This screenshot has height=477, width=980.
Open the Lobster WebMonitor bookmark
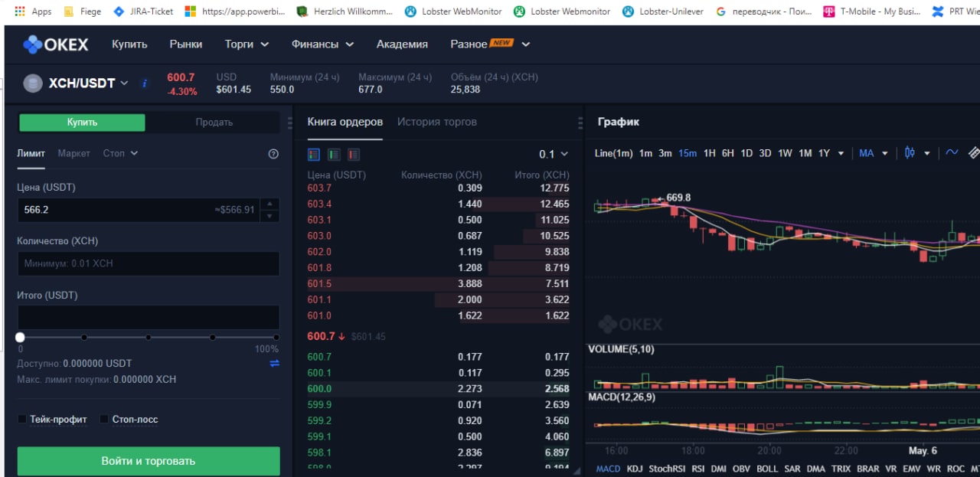click(453, 11)
